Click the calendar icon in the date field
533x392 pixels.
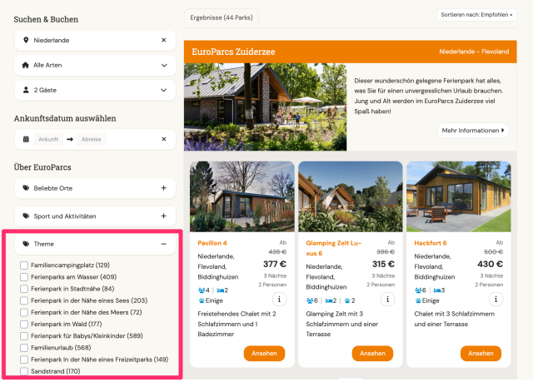click(26, 139)
